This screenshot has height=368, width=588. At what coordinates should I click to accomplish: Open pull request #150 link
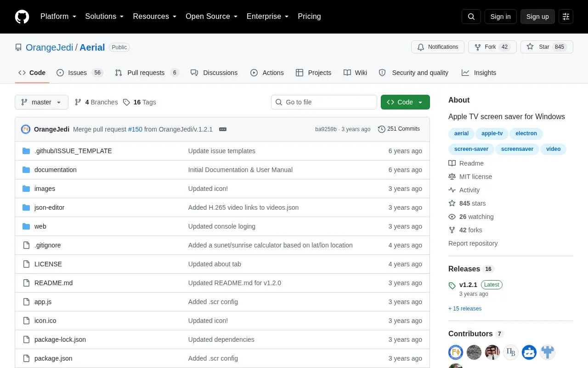135,129
